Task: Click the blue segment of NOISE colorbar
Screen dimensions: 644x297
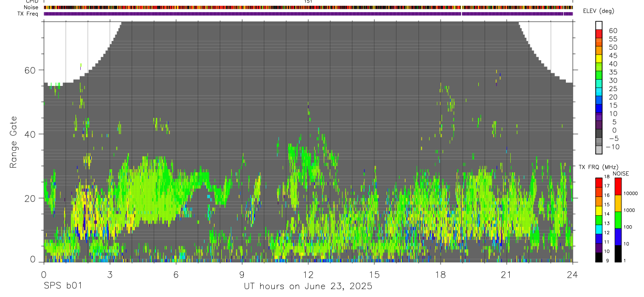Action: coord(618,237)
